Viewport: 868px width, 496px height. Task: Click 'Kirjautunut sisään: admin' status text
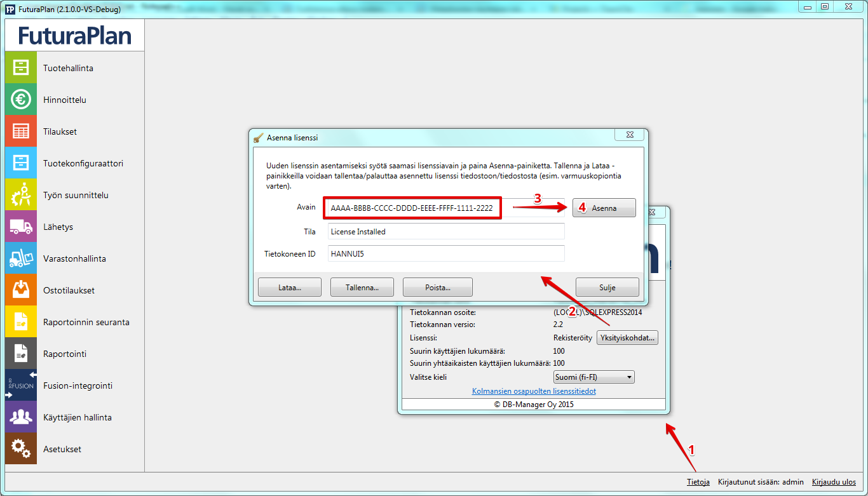click(761, 482)
